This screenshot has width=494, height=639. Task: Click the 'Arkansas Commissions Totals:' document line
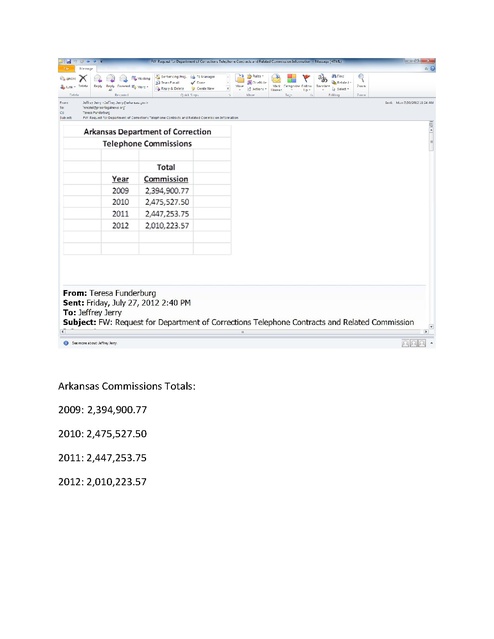[x=127, y=386]
